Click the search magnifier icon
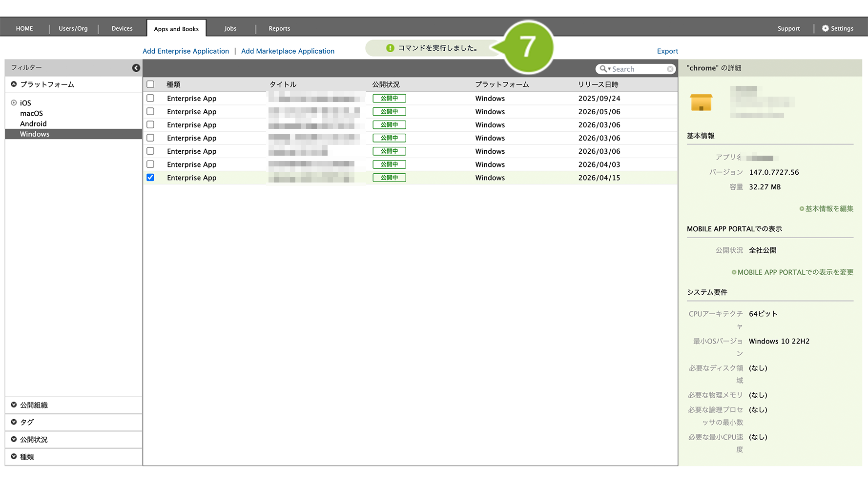868x488 pixels. pyautogui.click(x=604, y=69)
